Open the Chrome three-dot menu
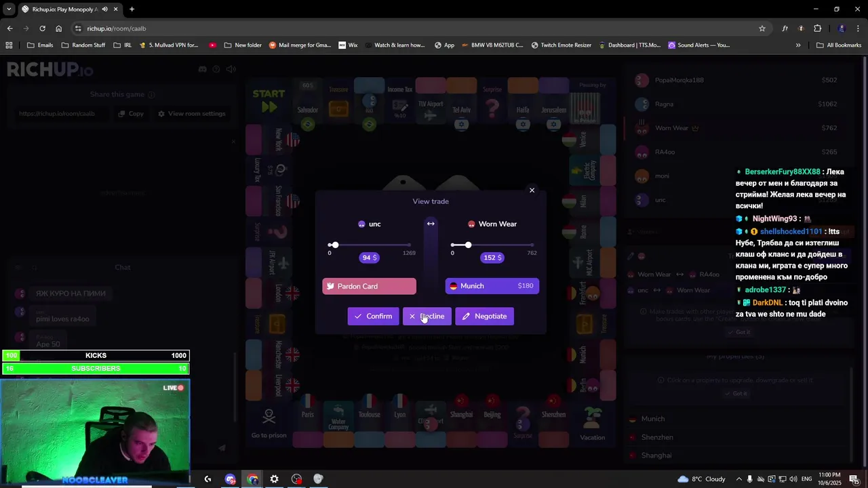This screenshot has height=488, width=868. pyautogui.click(x=858, y=28)
